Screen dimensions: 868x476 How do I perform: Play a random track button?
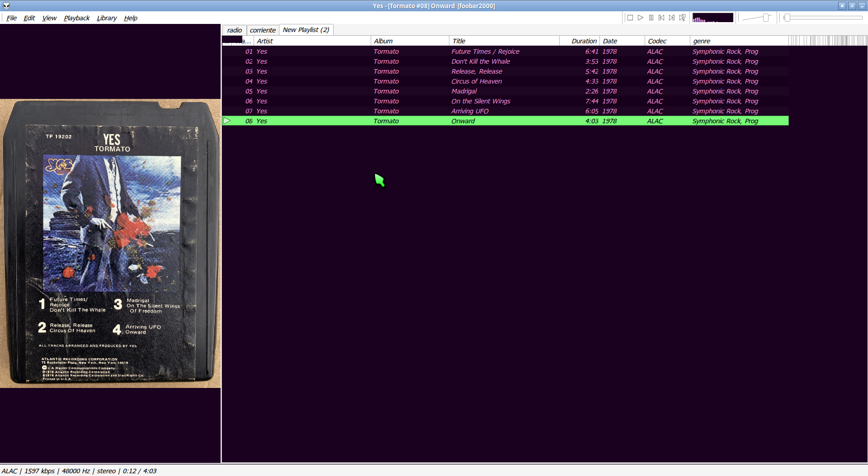682,18
